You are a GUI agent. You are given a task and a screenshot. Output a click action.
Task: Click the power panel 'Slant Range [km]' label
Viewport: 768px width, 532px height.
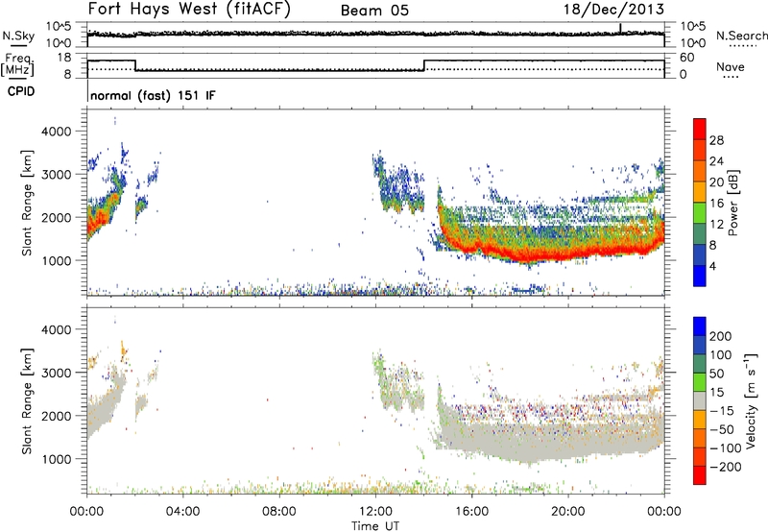(28, 203)
